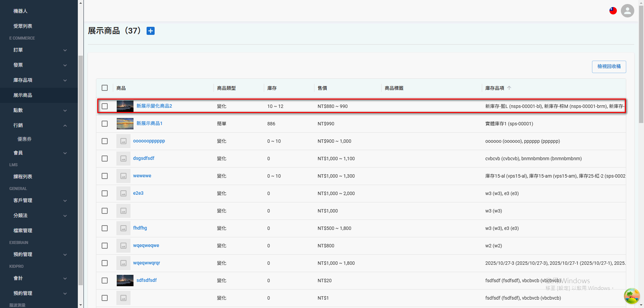Click the placeholder image for wqeqwwqrqr
The width and height of the screenshot is (644, 308).
[x=123, y=263]
